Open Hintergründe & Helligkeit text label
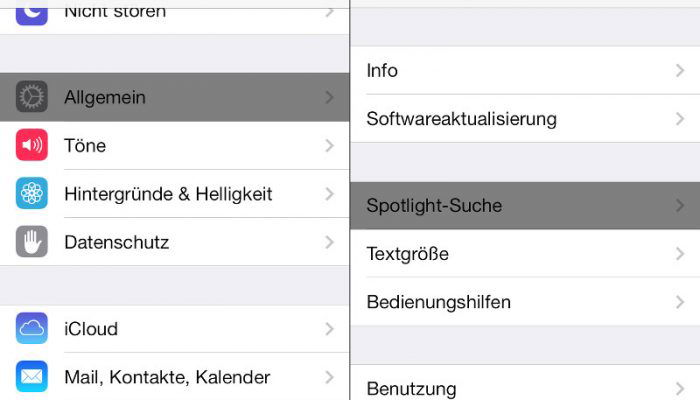700x400 pixels. [x=168, y=194]
